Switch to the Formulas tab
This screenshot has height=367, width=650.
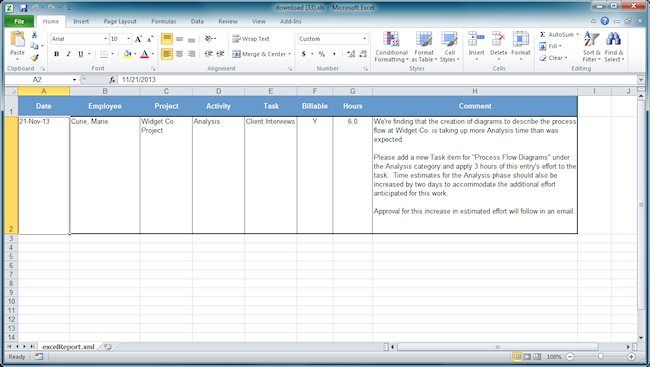tap(163, 21)
